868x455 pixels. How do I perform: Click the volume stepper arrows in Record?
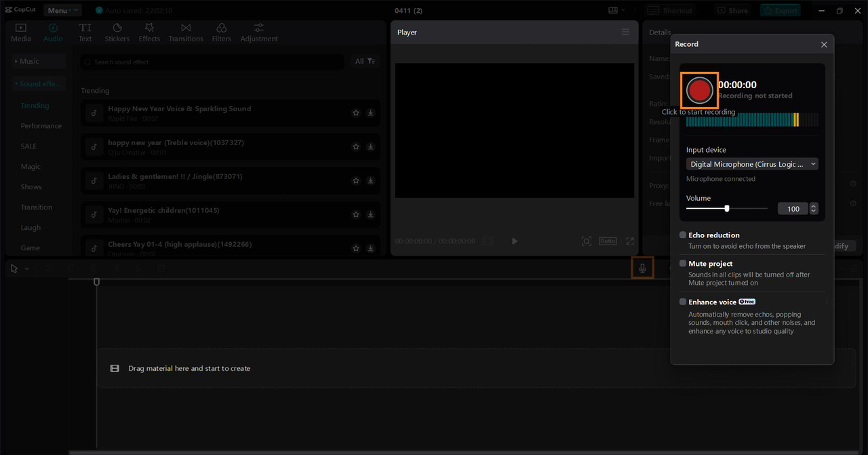pyautogui.click(x=814, y=209)
